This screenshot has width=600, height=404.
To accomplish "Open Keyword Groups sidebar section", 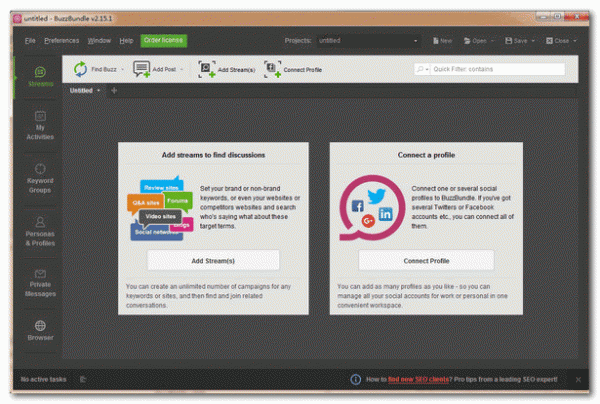I will (x=40, y=179).
